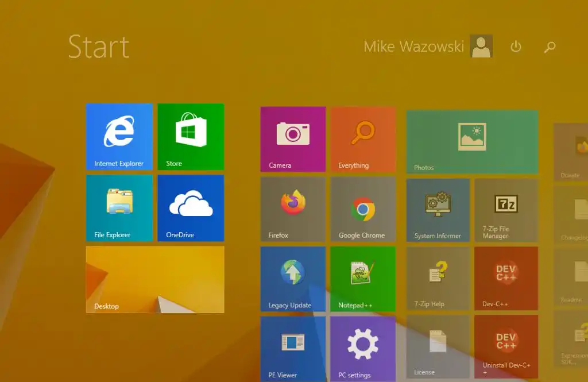Click the Uninstall Dev-C++ tile
Screen dimensions: 588x382
[x=506, y=347]
